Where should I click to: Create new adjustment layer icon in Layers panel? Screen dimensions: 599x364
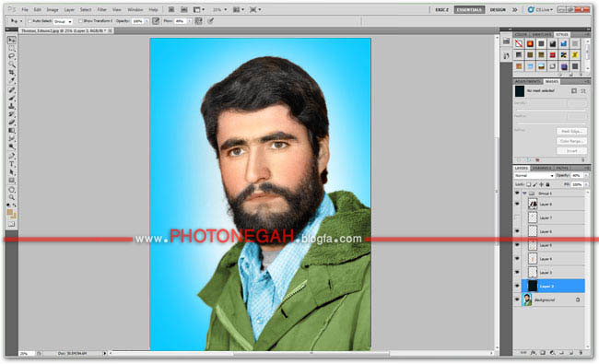(552, 353)
